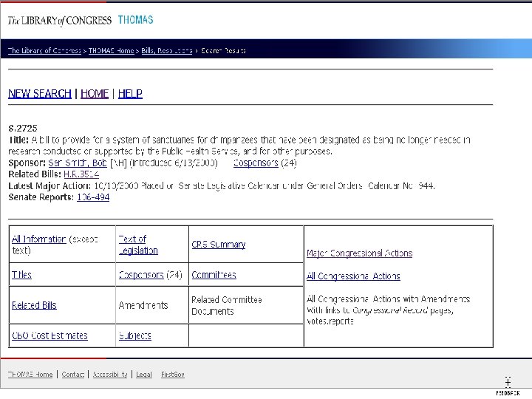The width and height of the screenshot is (532, 399).
Task: Open All Information link in table
Action: click(38, 239)
